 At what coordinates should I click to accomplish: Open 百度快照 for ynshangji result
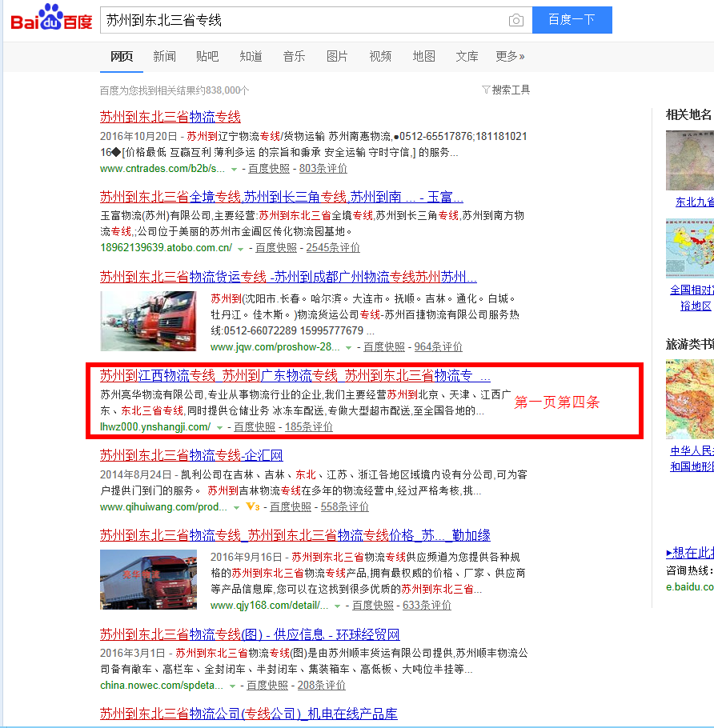point(255,426)
